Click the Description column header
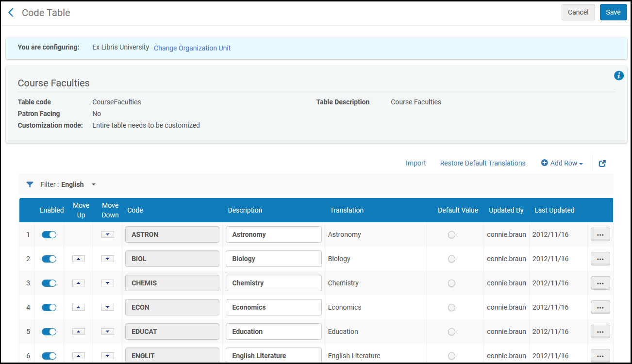Screen dimensions: 632x364 (x=245, y=210)
